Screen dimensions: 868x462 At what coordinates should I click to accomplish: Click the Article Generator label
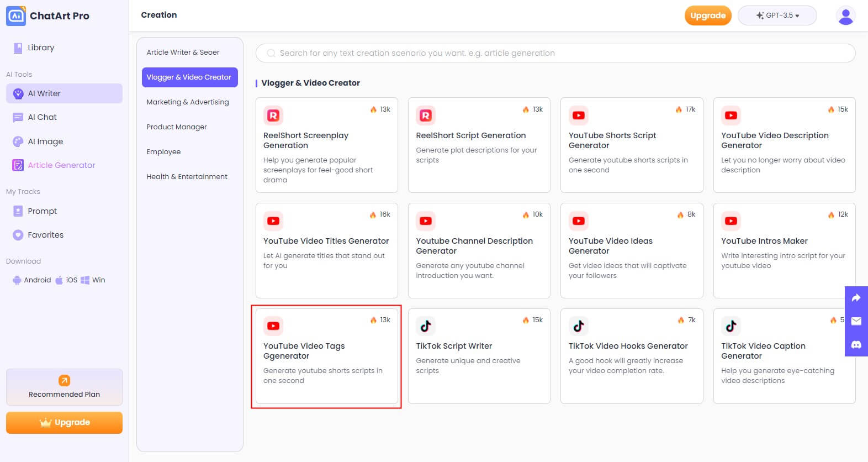[x=61, y=165]
